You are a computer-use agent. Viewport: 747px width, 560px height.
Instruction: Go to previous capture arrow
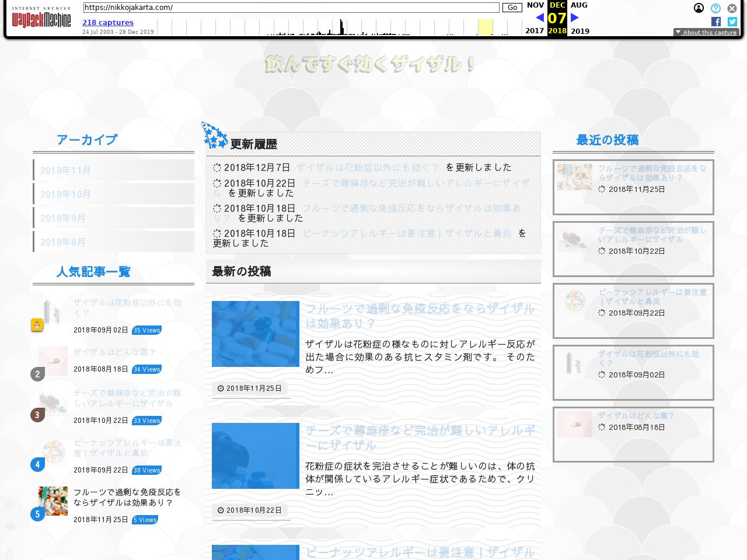click(x=539, y=17)
